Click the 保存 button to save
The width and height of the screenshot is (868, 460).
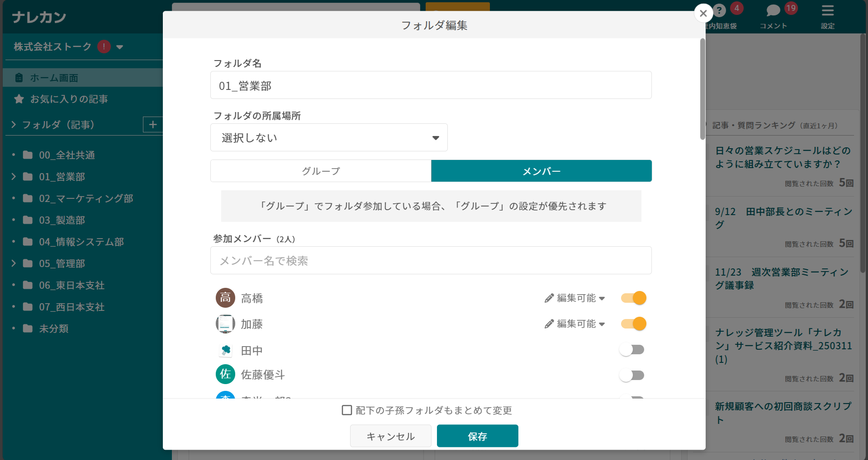[x=477, y=436]
